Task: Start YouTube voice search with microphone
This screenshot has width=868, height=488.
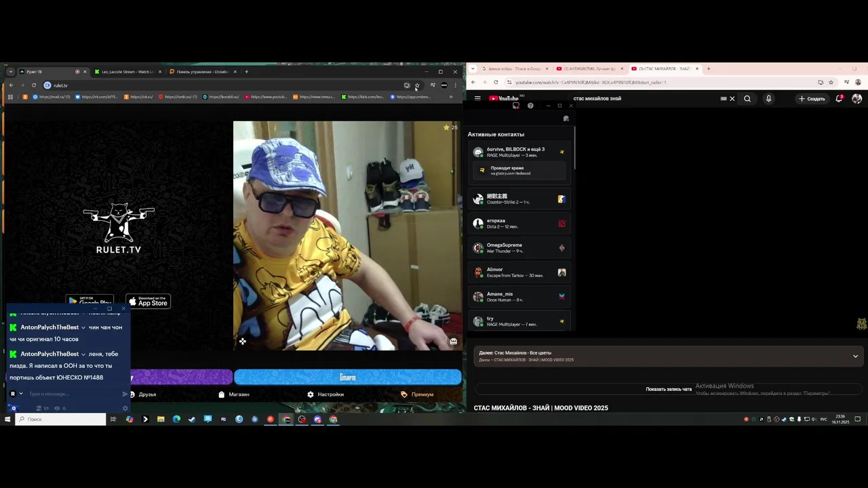Action: pos(768,99)
